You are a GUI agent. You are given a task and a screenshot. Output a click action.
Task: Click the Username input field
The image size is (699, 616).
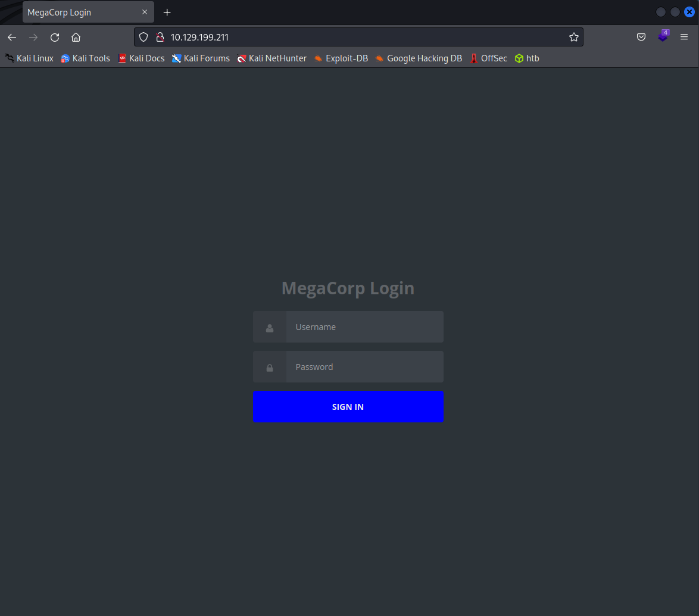364,327
